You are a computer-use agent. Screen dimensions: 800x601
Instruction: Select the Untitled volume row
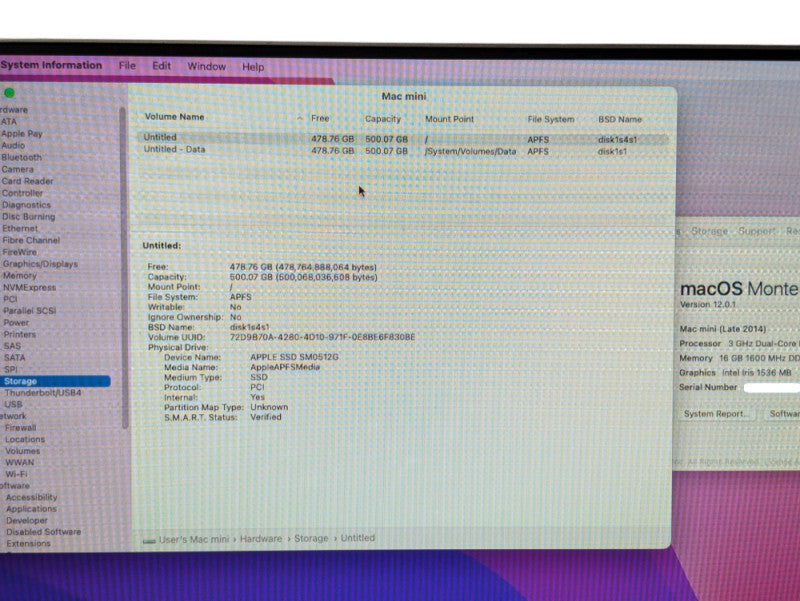pyautogui.click(x=403, y=138)
